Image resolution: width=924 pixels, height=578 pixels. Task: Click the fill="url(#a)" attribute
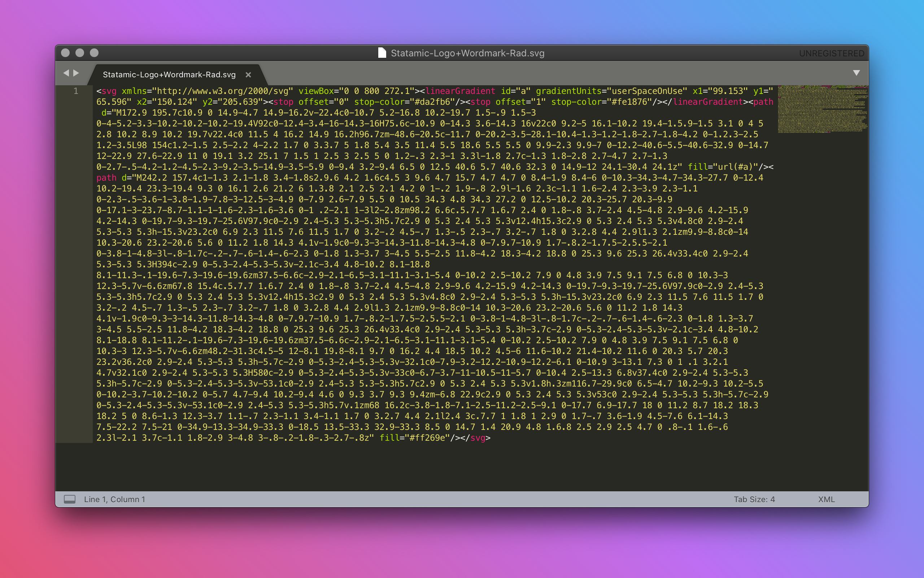[x=723, y=167]
